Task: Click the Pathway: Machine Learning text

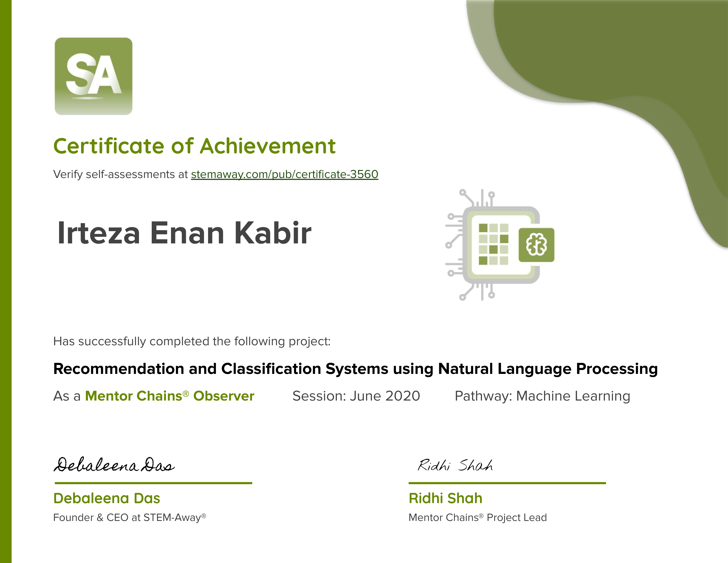Action: click(x=542, y=396)
